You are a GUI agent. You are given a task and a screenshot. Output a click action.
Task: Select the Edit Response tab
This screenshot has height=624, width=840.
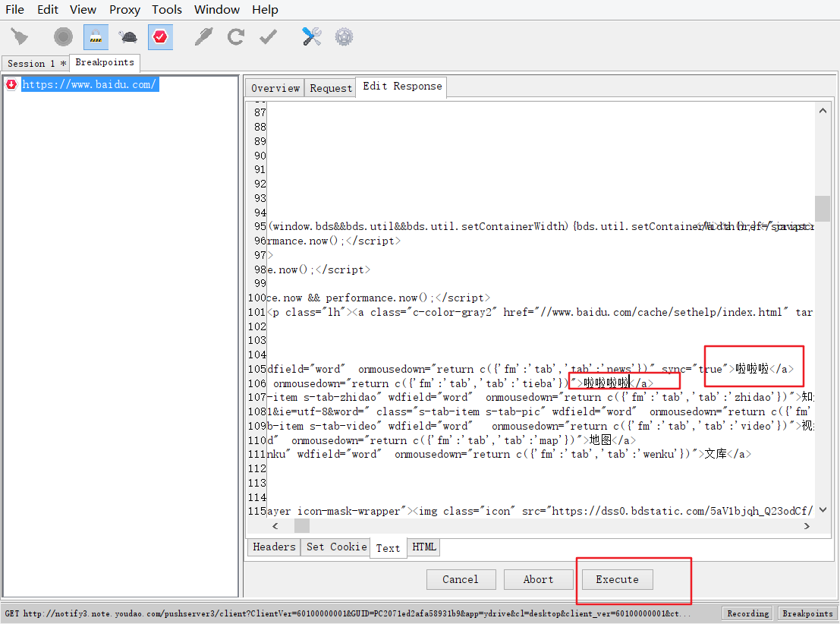[402, 87]
